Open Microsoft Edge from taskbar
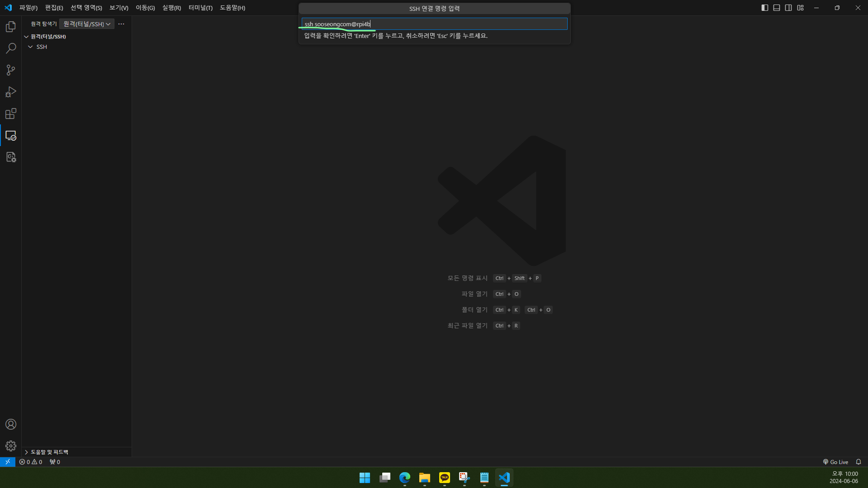The height and width of the screenshot is (488, 868). coord(405,478)
